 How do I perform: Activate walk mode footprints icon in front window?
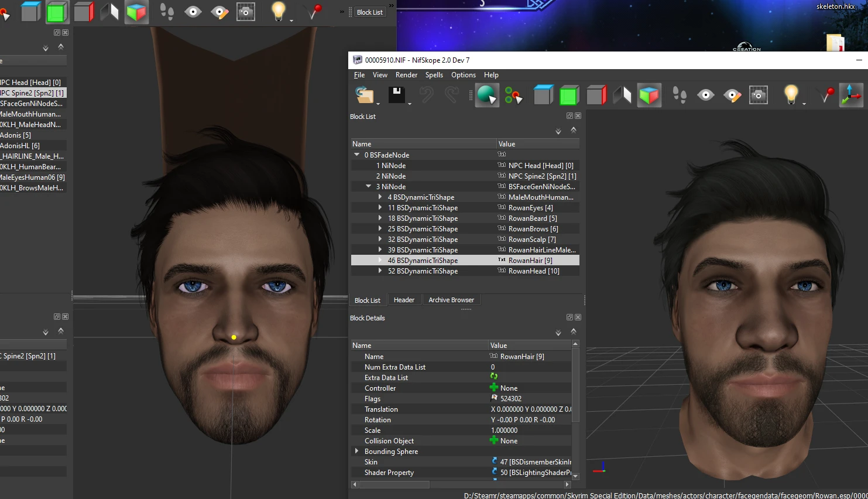tap(680, 95)
